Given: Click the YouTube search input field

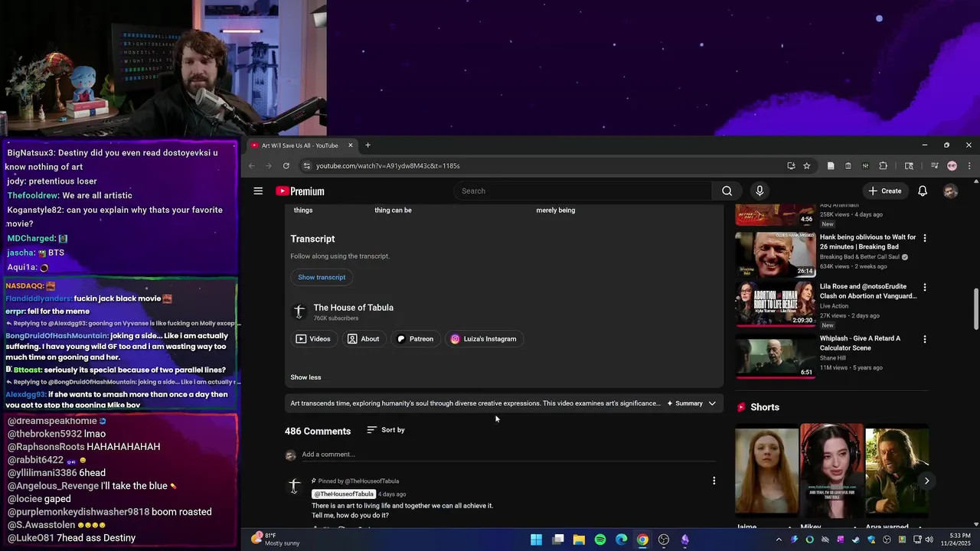Looking at the screenshot, I should (x=583, y=191).
